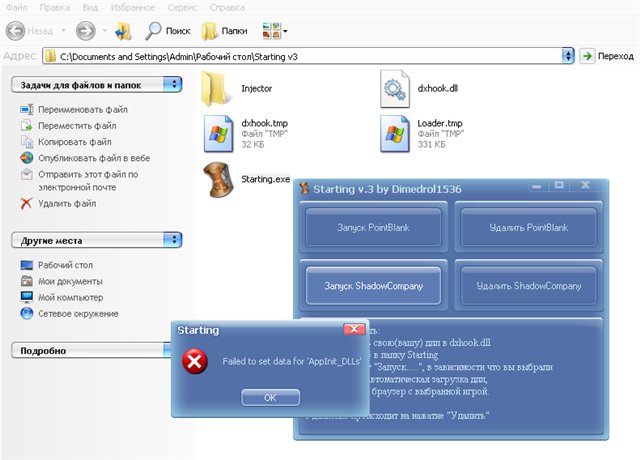The height and width of the screenshot is (460, 640).
Task: Click the Мой компьютер monitor icon
Action: 27,298
